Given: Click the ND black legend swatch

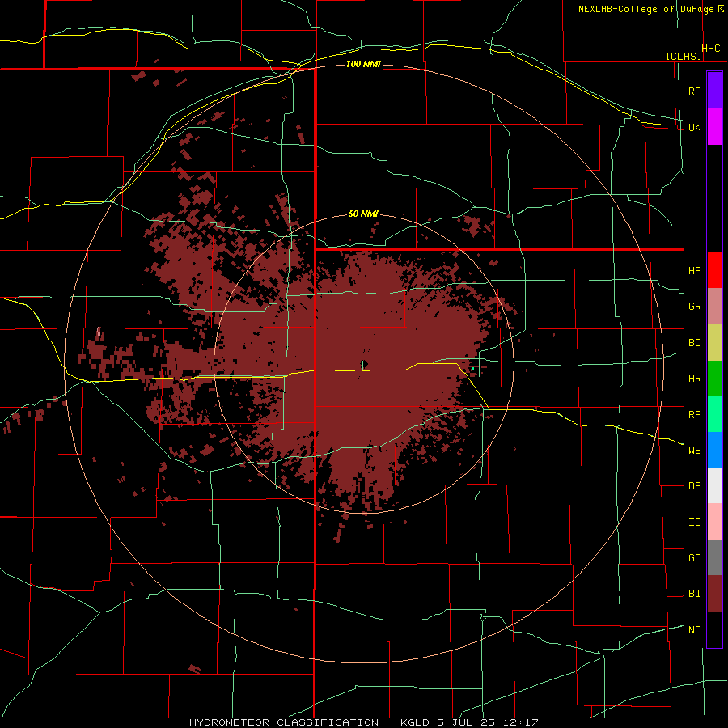Looking at the screenshot, I should pos(714,629).
